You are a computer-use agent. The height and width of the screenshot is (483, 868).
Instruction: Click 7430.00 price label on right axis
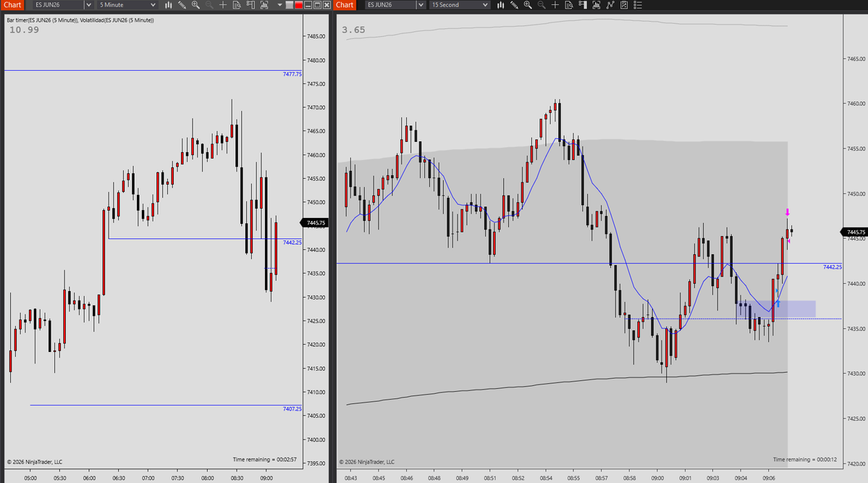click(856, 374)
